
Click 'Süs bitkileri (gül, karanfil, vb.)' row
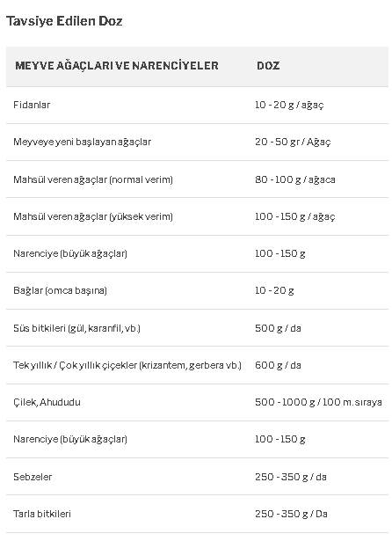pyautogui.click(x=197, y=328)
